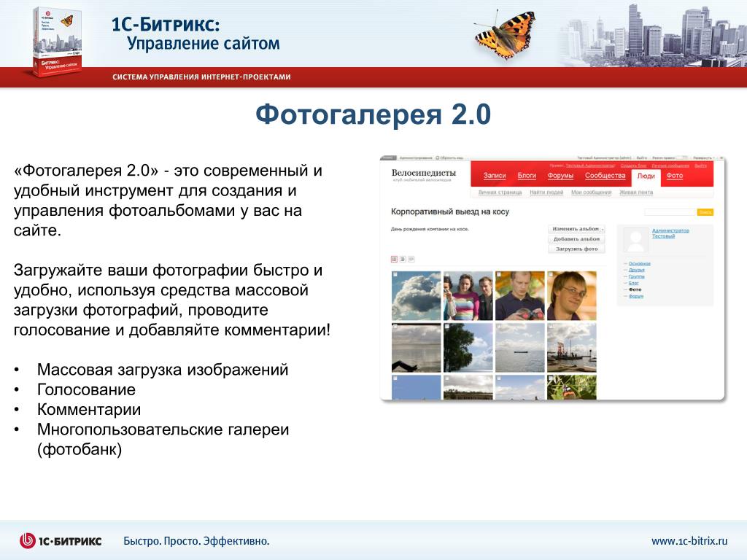
Task: Open the boat on the sea thumbnail
Action: [520, 348]
